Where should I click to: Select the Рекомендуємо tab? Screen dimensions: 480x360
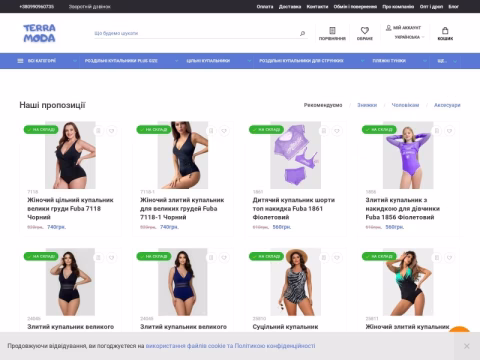point(323,105)
